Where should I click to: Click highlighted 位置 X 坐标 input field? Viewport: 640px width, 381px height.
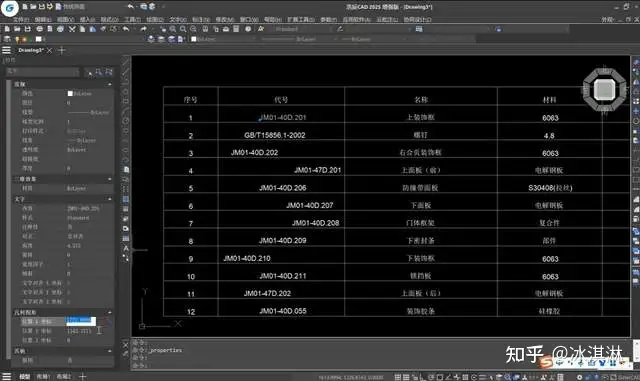(80, 321)
